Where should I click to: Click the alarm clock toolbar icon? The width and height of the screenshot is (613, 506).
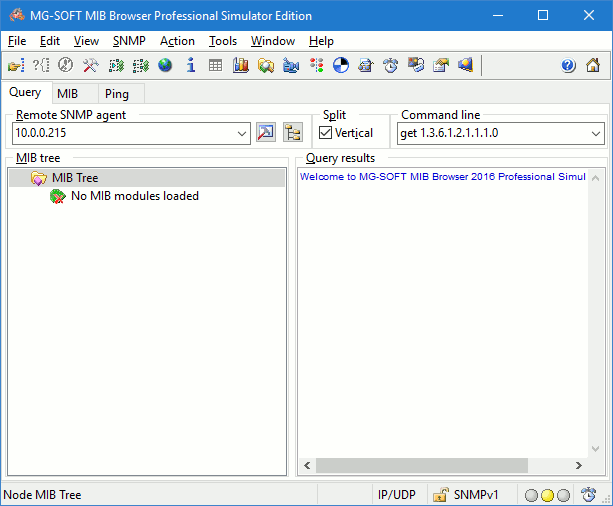point(391,66)
